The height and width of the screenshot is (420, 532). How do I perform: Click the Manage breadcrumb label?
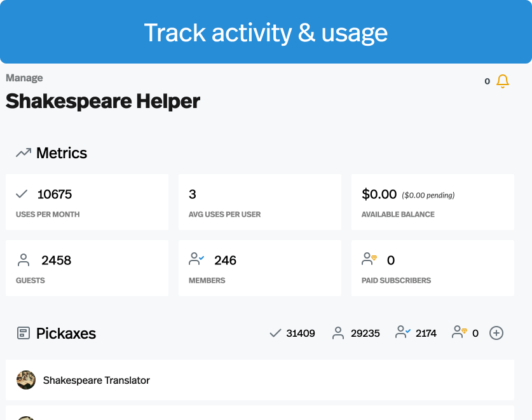pos(24,78)
